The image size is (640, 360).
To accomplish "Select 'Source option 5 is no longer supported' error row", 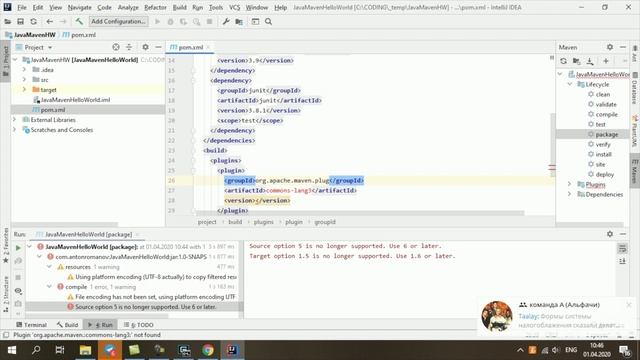I will coord(146,307).
